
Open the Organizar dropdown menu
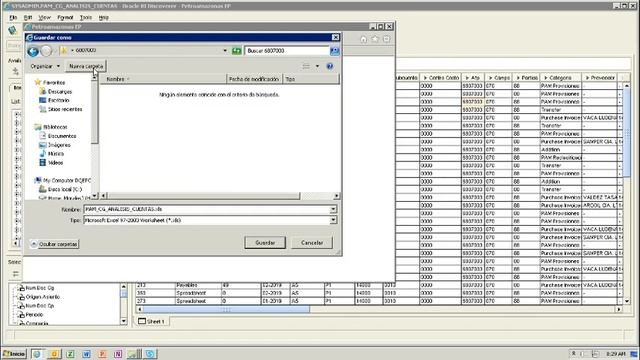[x=45, y=66]
